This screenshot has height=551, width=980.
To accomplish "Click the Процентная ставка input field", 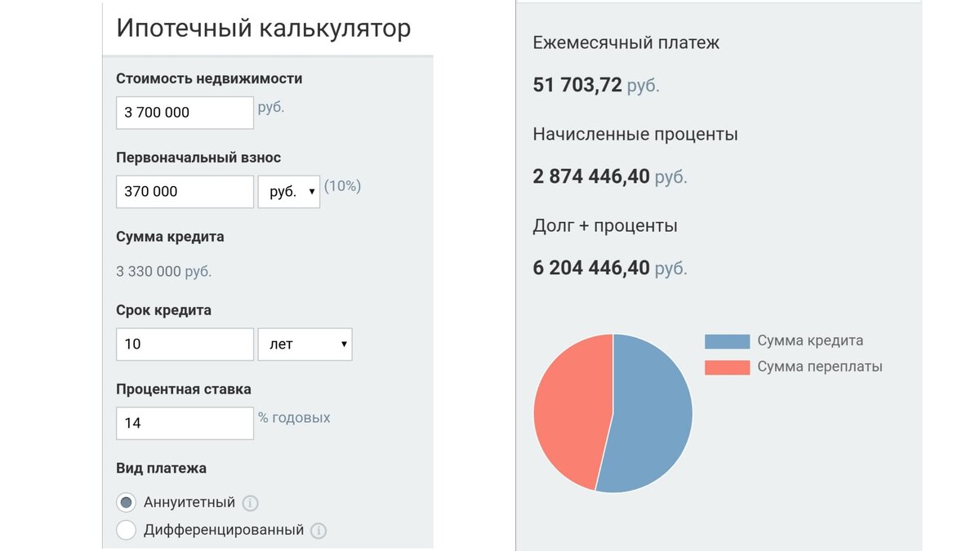I will pos(184,423).
